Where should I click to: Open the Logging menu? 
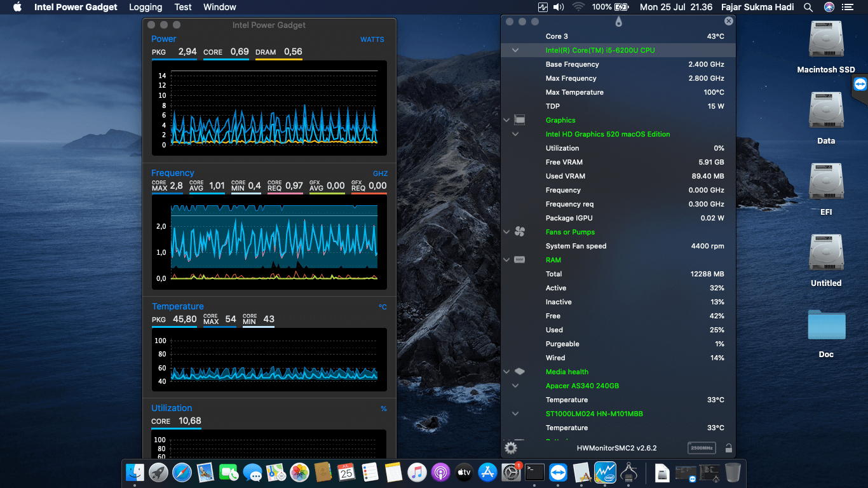(146, 7)
